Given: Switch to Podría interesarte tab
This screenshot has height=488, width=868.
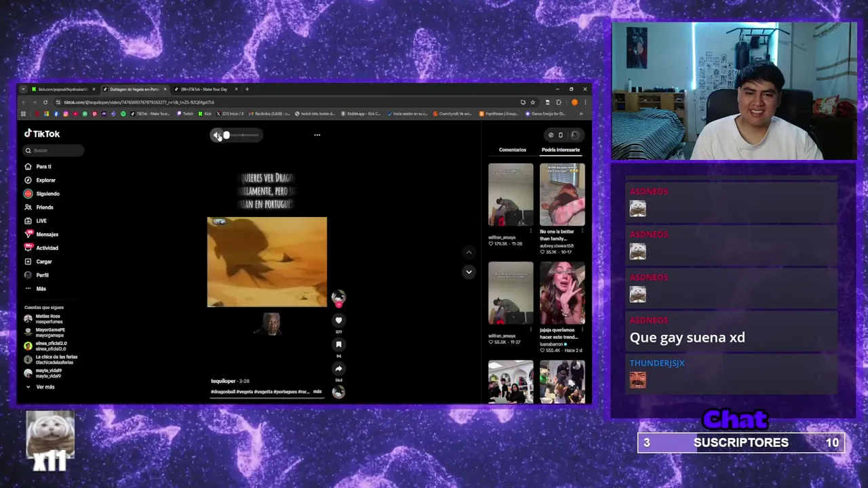Looking at the screenshot, I should click(x=561, y=150).
